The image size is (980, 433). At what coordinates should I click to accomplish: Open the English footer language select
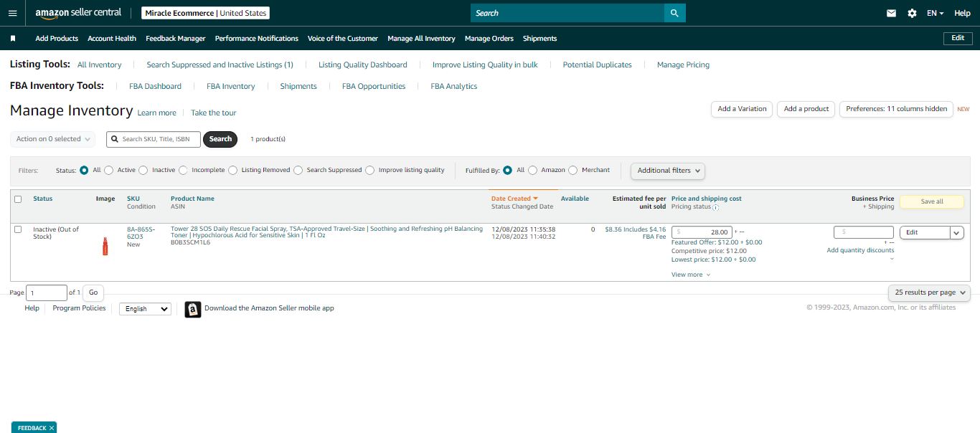click(145, 309)
